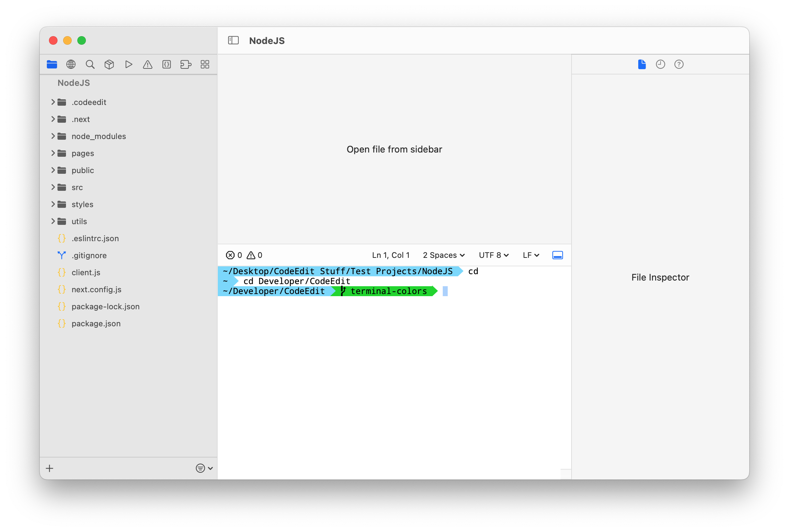Toggle the terminal drawer in status bar
The image size is (789, 532).
[557, 255]
